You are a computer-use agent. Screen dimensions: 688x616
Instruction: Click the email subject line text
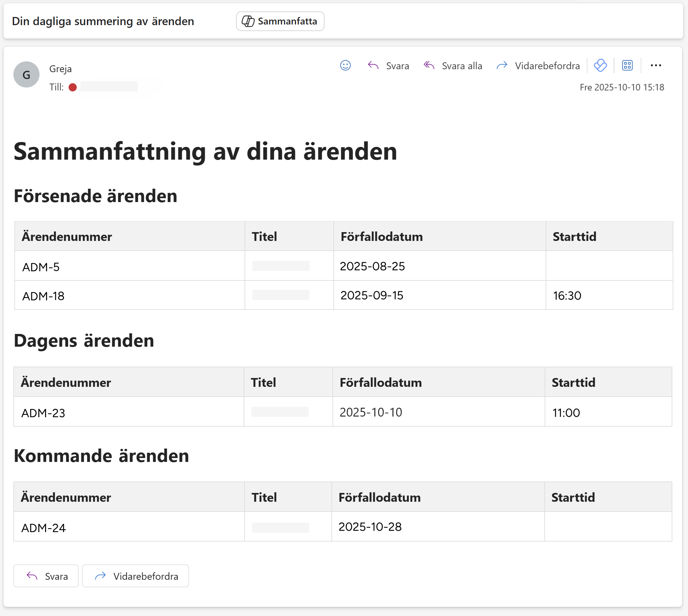pyautogui.click(x=103, y=21)
